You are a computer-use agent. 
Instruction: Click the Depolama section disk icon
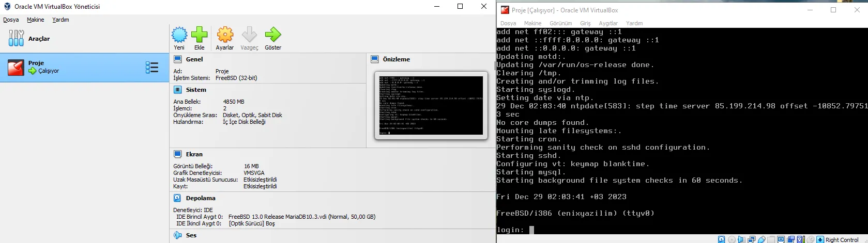(x=177, y=198)
